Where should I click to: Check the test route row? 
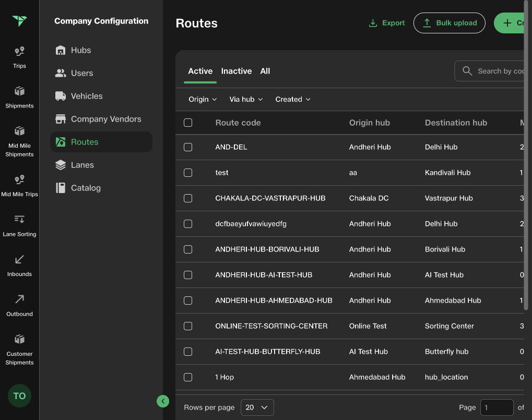188,173
